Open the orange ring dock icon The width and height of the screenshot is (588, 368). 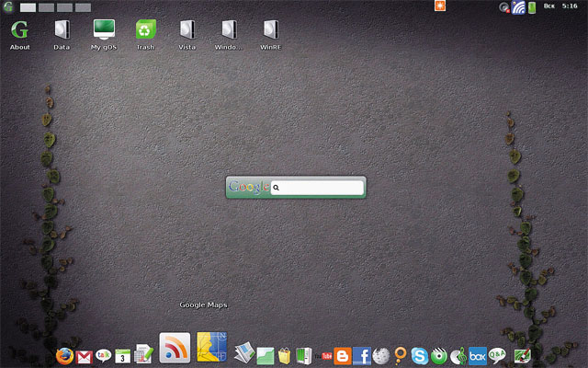tap(401, 356)
